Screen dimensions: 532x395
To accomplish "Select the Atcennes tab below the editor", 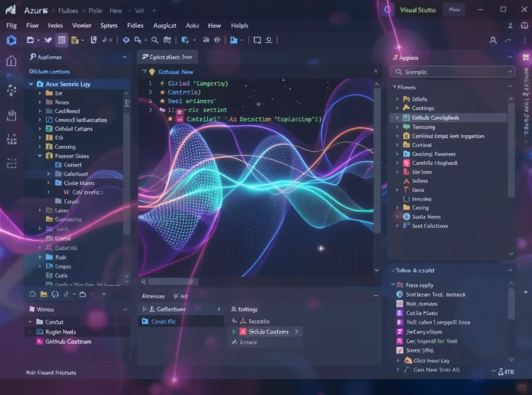I will (x=153, y=296).
